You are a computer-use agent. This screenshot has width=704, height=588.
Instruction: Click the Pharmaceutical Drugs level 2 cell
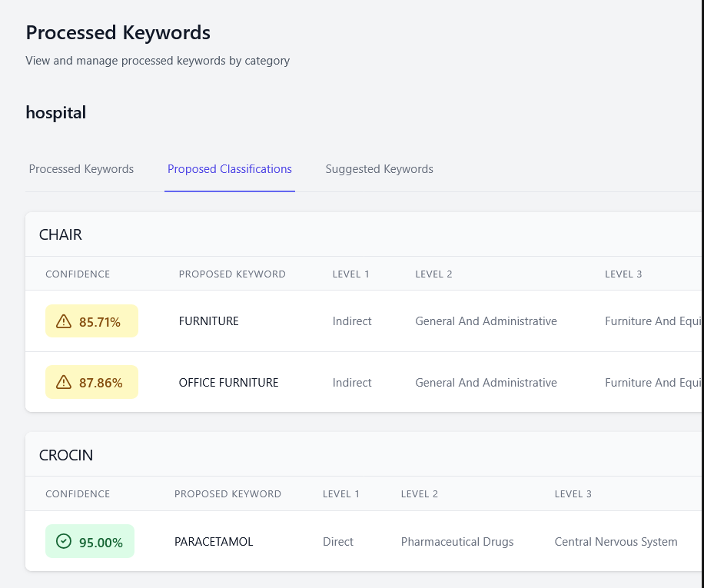click(457, 542)
